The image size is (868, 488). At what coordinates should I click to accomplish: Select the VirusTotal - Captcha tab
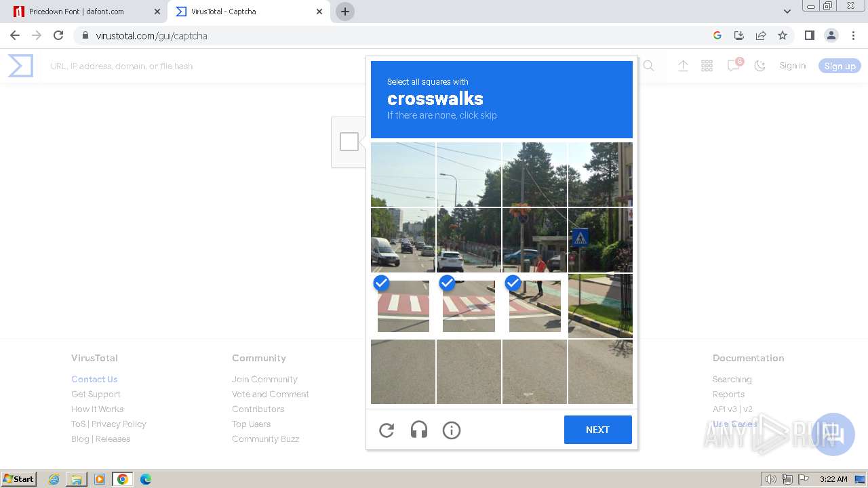(248, 12)
